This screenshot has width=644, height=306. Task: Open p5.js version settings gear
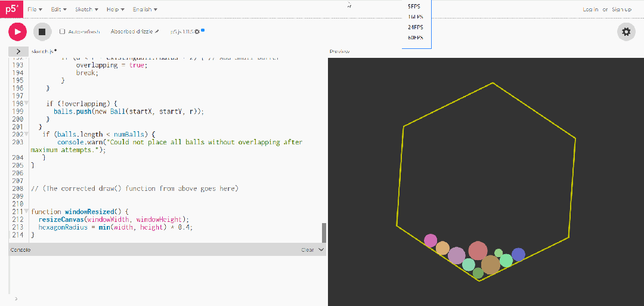click(x=197, y=32)
